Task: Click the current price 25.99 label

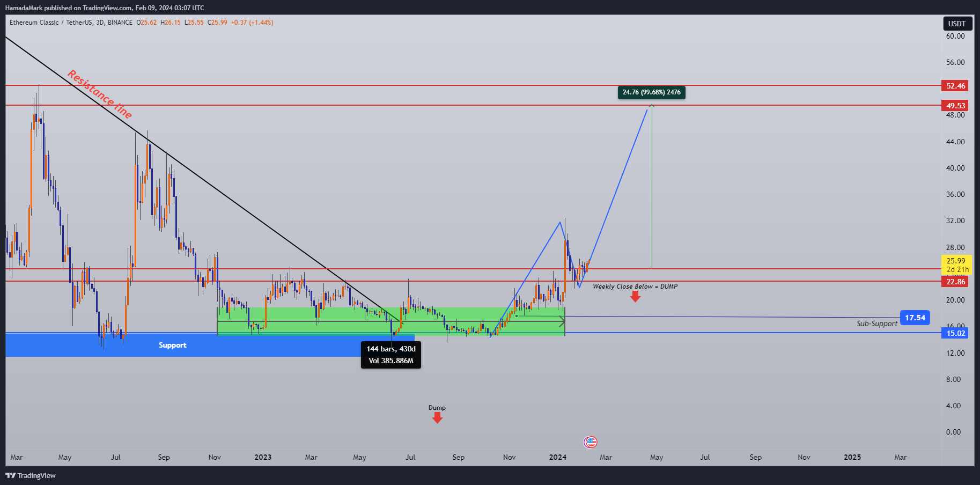Action: pos(956,264)
